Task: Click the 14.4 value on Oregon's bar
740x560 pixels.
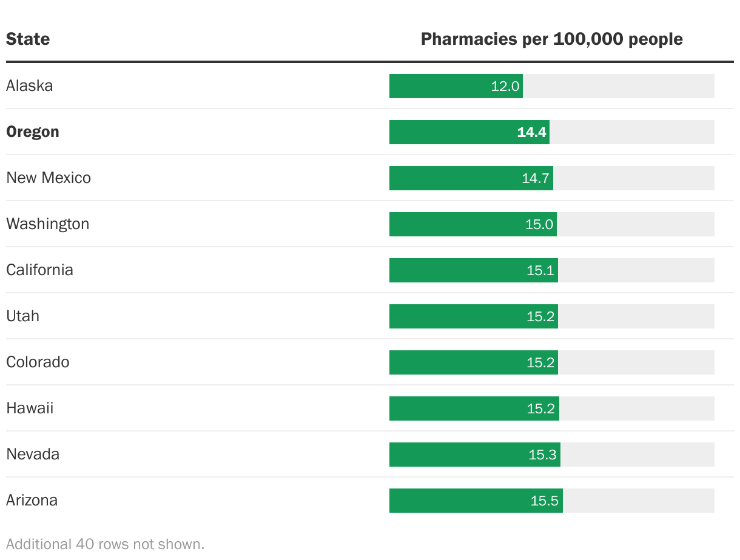Action: tap(532, 132)
